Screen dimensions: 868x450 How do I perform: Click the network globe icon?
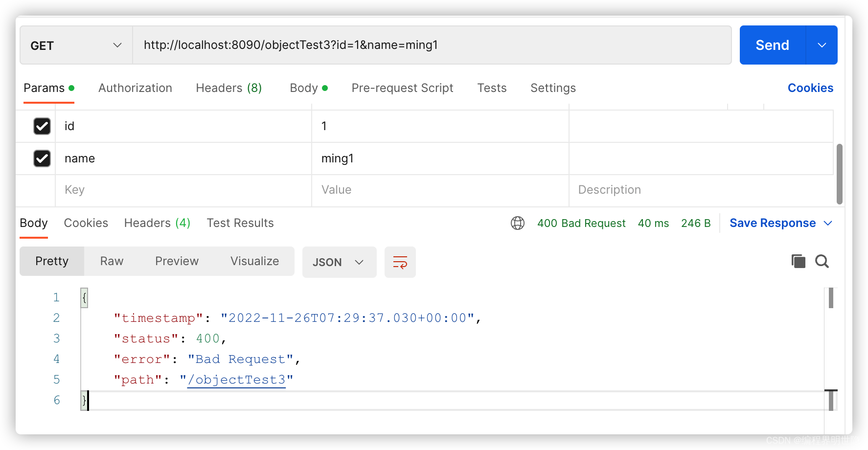pos(517,223)
